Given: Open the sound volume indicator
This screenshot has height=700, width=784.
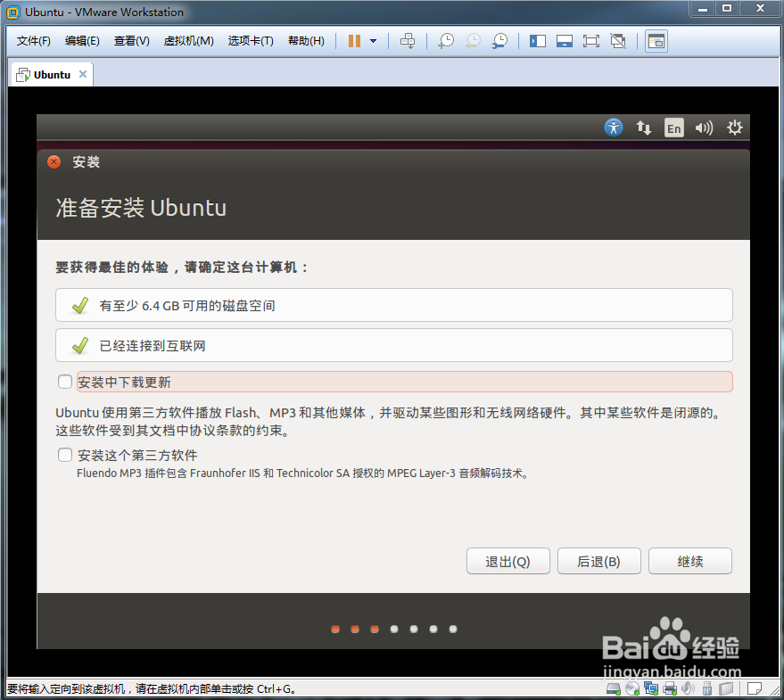Looking at the screenshot, I should coord(704,128).
